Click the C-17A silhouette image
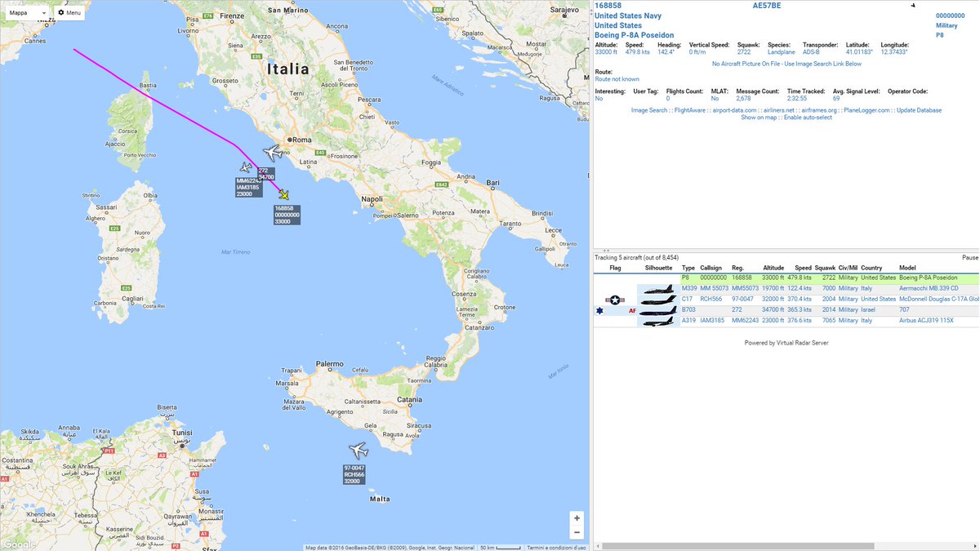 [658, 300]
